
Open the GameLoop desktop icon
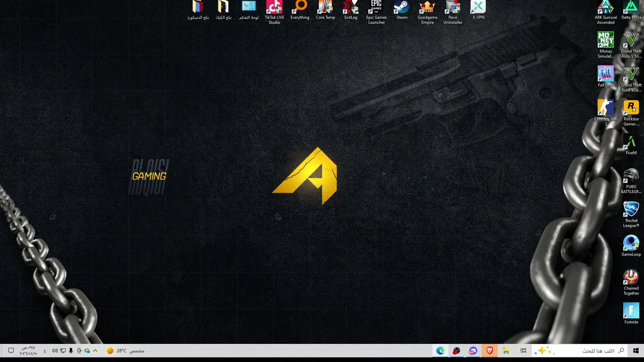[x=631, y=246]
